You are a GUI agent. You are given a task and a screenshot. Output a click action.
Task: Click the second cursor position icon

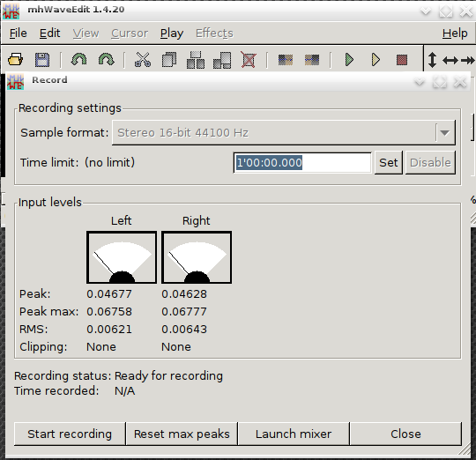coord(312,60)
